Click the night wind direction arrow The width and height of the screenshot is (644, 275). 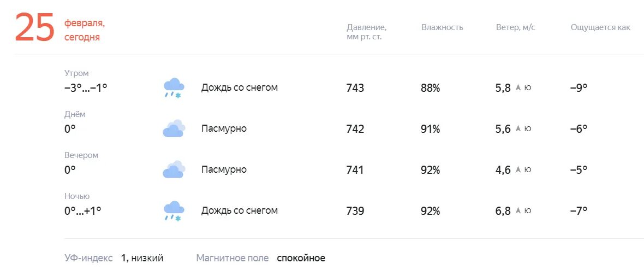(x=518, y=211)
